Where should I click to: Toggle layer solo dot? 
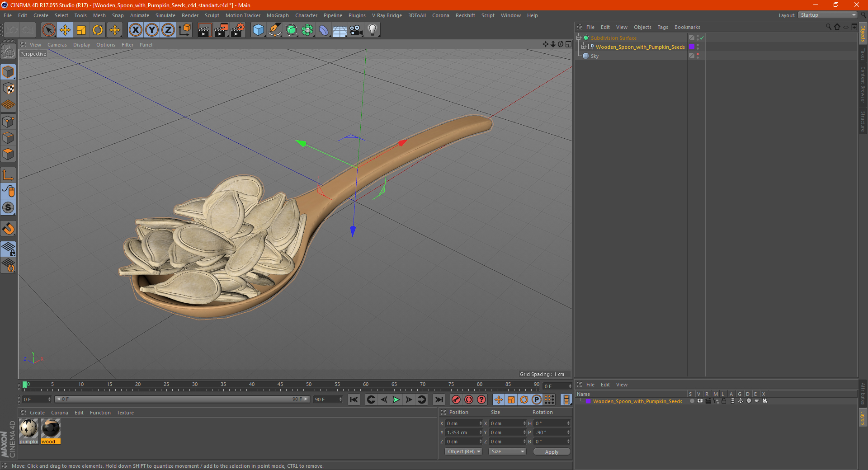(x=692, y=401)
